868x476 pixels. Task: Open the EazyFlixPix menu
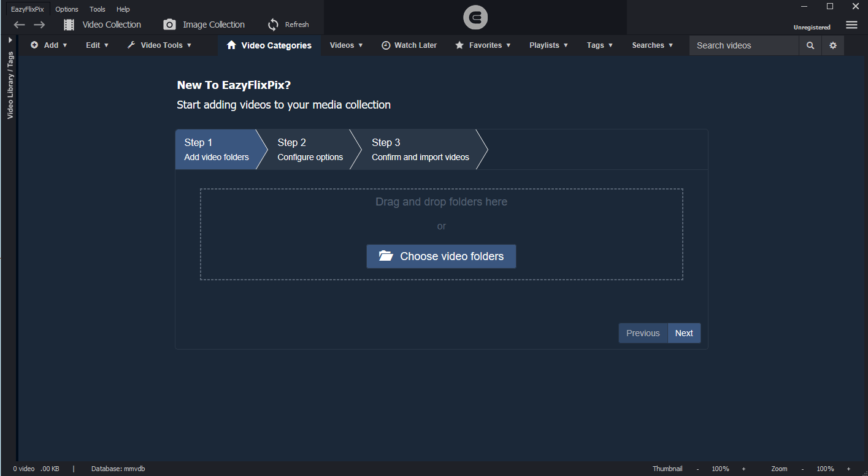28,9
